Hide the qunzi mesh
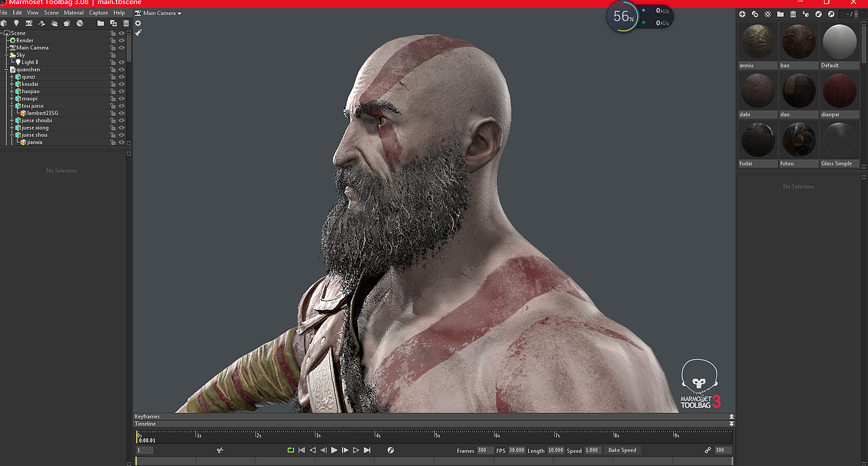The image size is (868, 466). pyautogui.click(x=122, y=77)
